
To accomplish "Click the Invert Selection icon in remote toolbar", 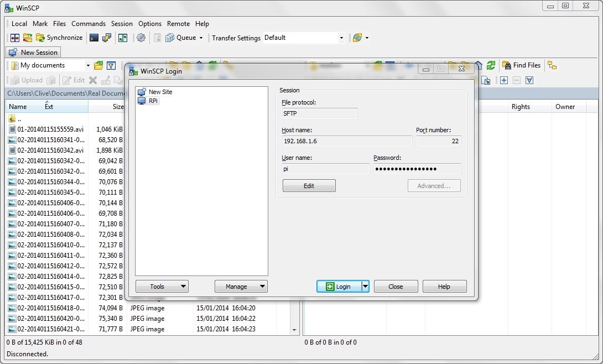I will click(529, 80).
